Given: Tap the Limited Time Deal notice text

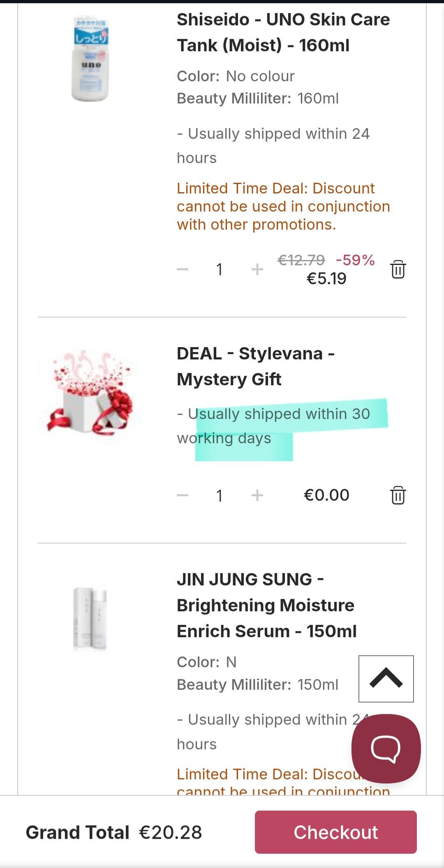Looking at the screenshot, I should pyautogui.click(x=283, y=207).
